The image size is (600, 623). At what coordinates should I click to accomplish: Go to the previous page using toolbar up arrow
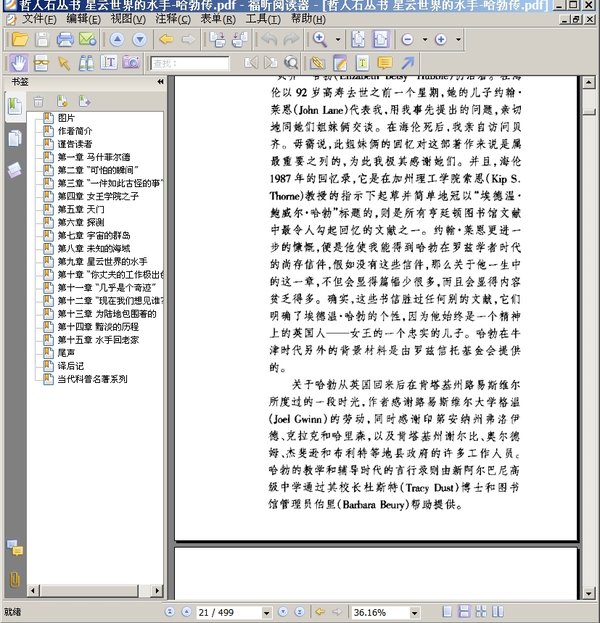click(x=116, y=40)
